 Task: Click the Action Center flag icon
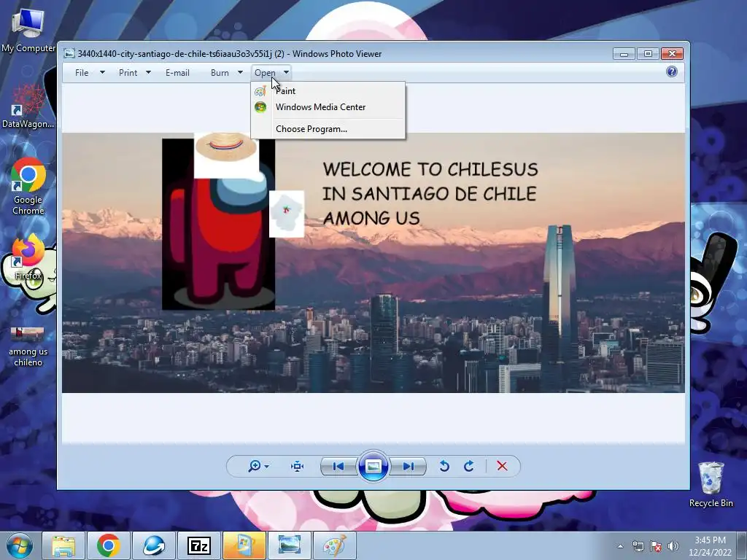point(656,546)
